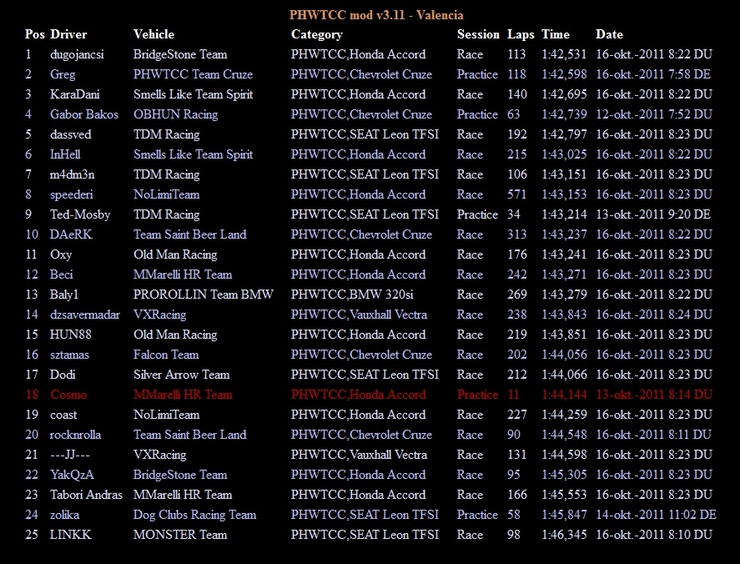The height and width of the screenshot is (564, 740).
Task: Click vehicle 'Dog Clubs Racing Team'
Action: (194, 515)
